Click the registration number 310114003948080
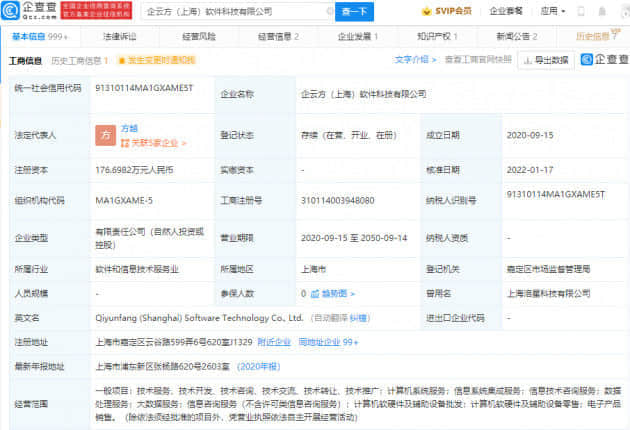Image resolution: width=630 pixels, height=430 pixels. [x=338, y=201]
